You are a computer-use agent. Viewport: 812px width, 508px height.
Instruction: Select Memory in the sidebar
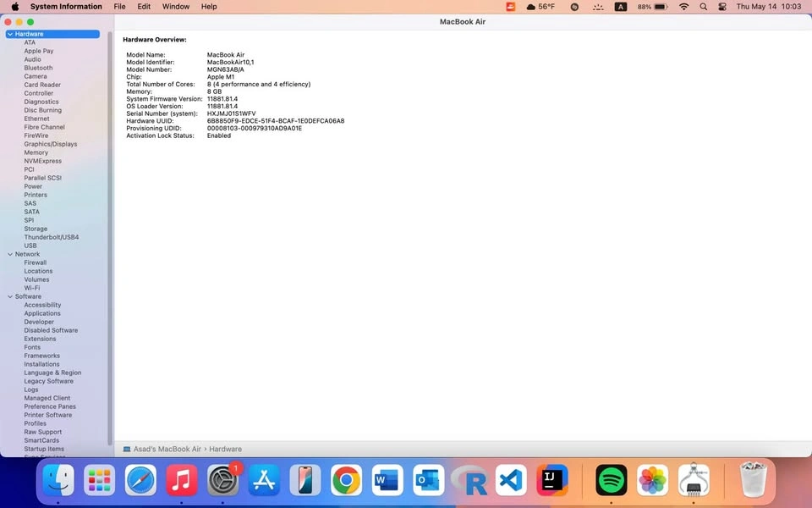pos(36,152)
